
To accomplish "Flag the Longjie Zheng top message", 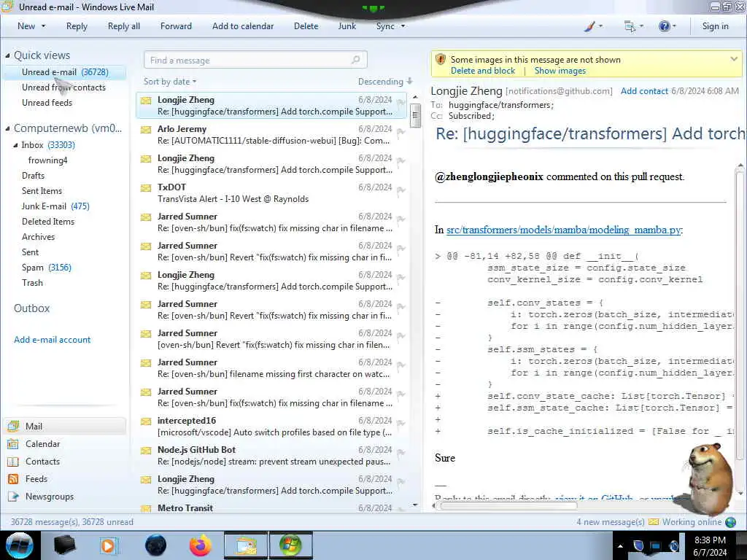I will (x=400, y=102).
